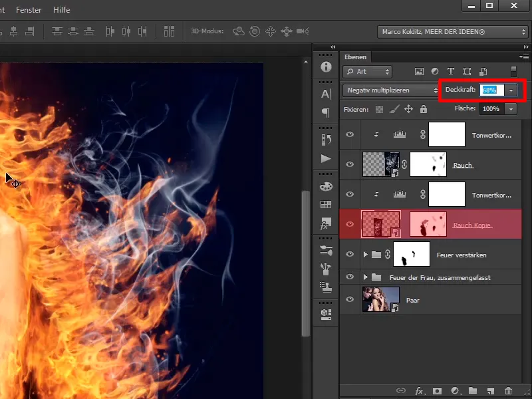Lock image pixels brush icon
Image resolution: width=532 pixels, height=399 pixels.
coord(394,109)
